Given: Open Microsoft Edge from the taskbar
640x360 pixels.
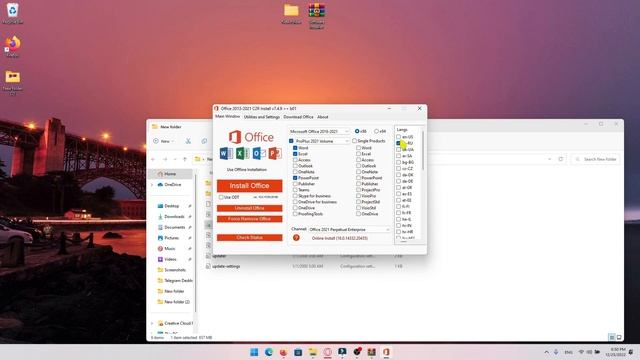Looking at the screenshot, I should (x=269, y=352).
